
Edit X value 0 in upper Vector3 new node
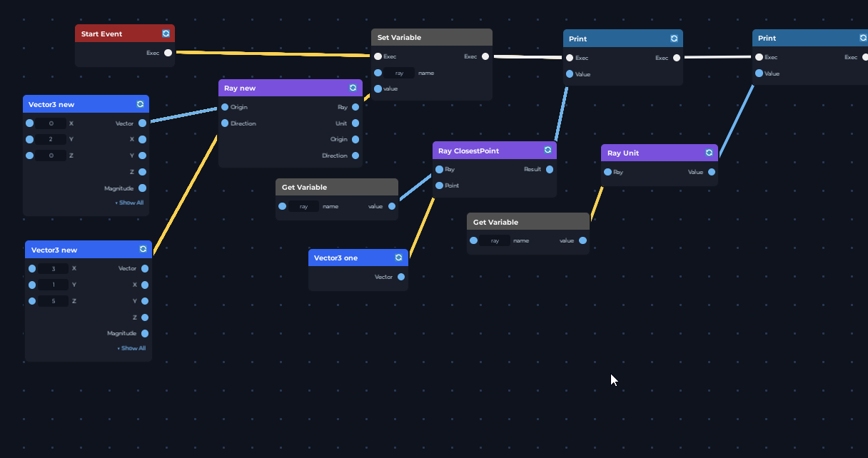point(51,123)
